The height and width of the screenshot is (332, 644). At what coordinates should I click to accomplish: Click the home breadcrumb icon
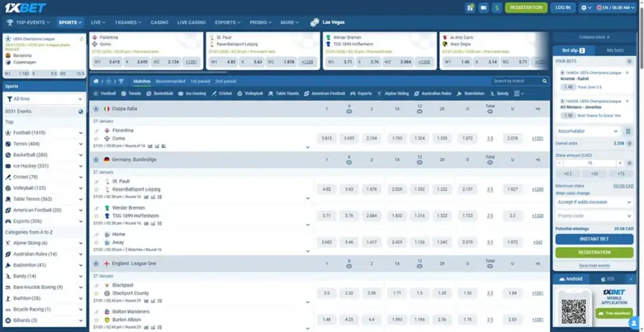pos(96,82)
